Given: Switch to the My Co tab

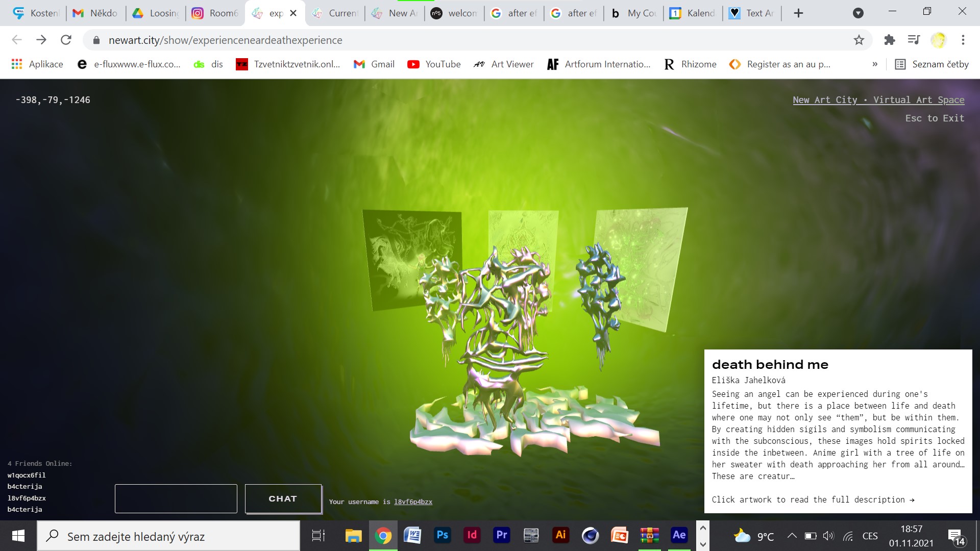Looking at the screenshot, I should pos(633,13).
